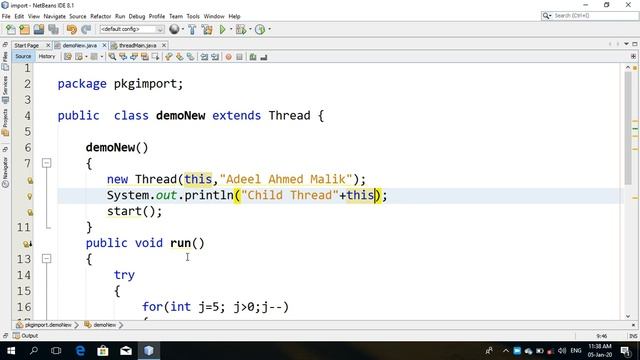640x360 pixels.
Task: Click the demoNew breadcrumb item
Action: [x=101, y=325]
